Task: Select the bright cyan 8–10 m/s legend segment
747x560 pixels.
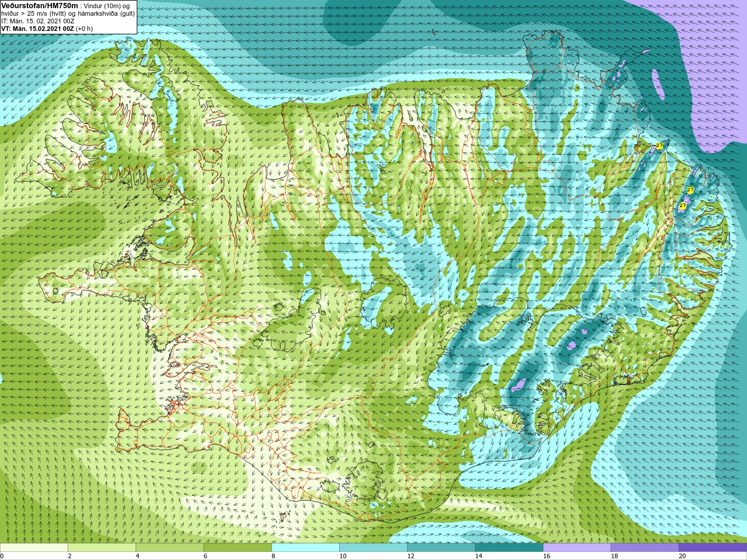Action: (x=305, y=548)
